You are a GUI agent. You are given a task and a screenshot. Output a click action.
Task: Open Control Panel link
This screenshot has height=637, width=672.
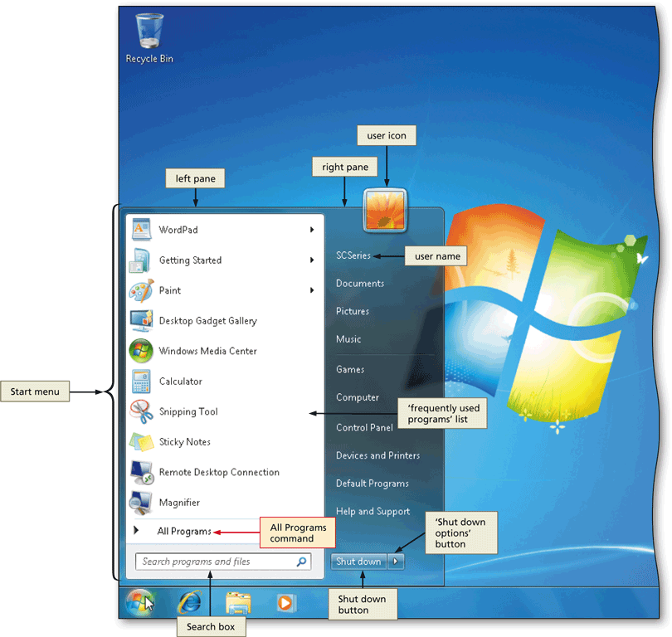click(x=364, y=427)
